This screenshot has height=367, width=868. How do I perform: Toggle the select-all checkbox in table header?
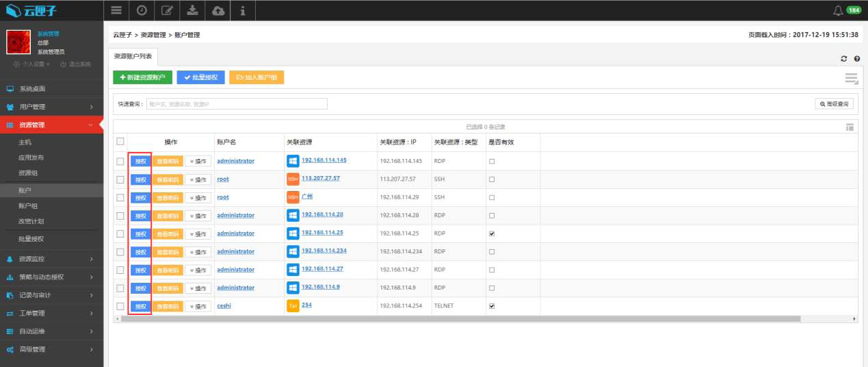click(x=120, y=141)
